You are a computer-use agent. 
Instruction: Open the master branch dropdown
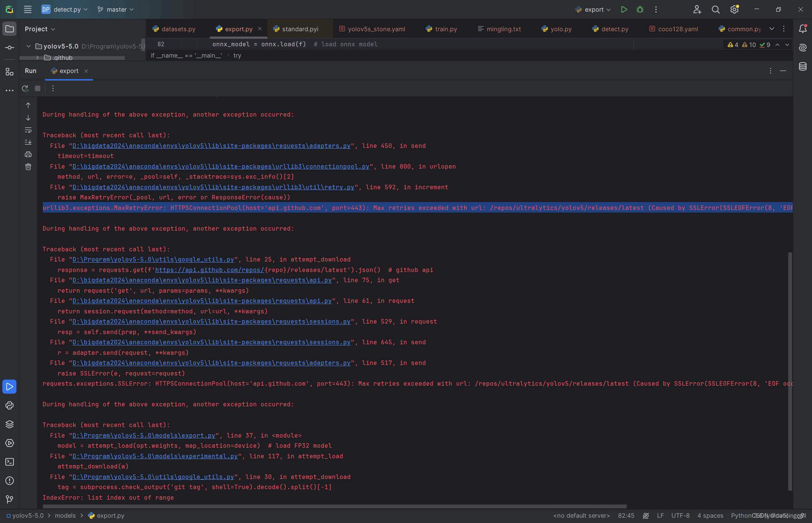[x=115, y=9]
